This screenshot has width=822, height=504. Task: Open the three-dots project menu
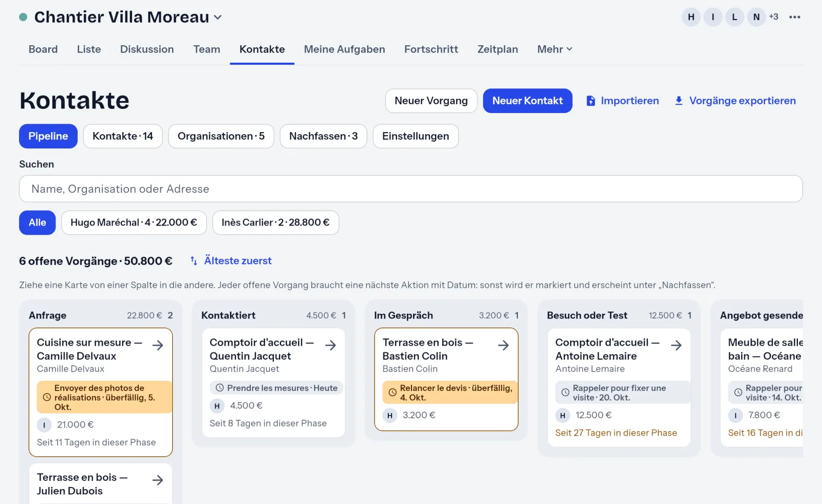pyautogui.click(x=795, y=17)
